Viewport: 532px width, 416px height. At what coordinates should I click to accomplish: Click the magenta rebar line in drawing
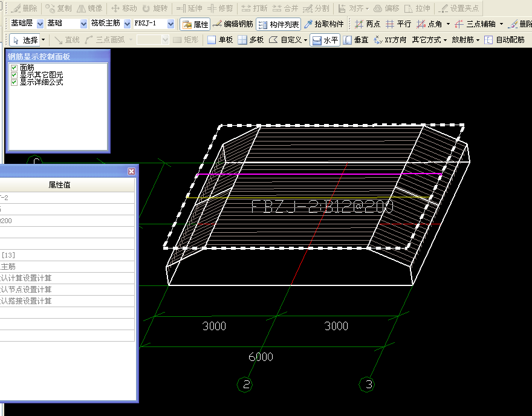pos(319,174)
